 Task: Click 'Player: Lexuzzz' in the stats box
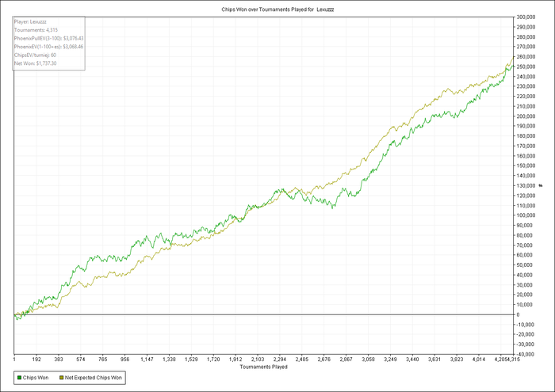coord(30,21)
